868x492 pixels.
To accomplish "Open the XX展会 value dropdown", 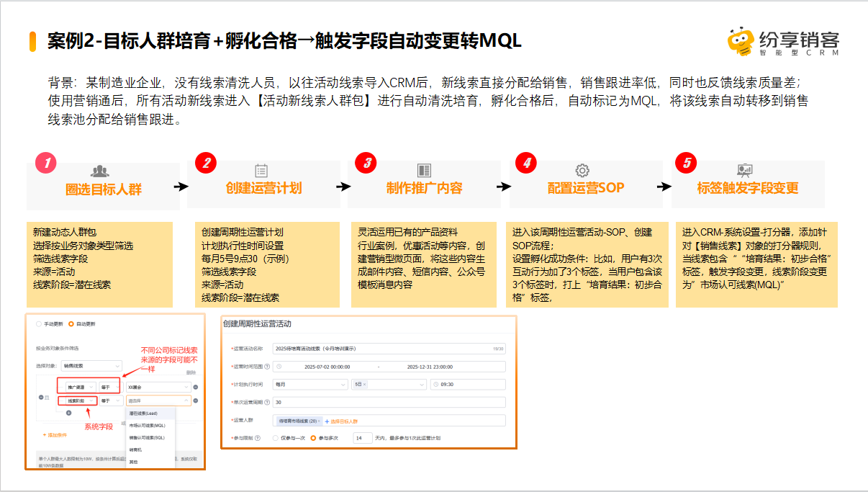I will [158, 387].
